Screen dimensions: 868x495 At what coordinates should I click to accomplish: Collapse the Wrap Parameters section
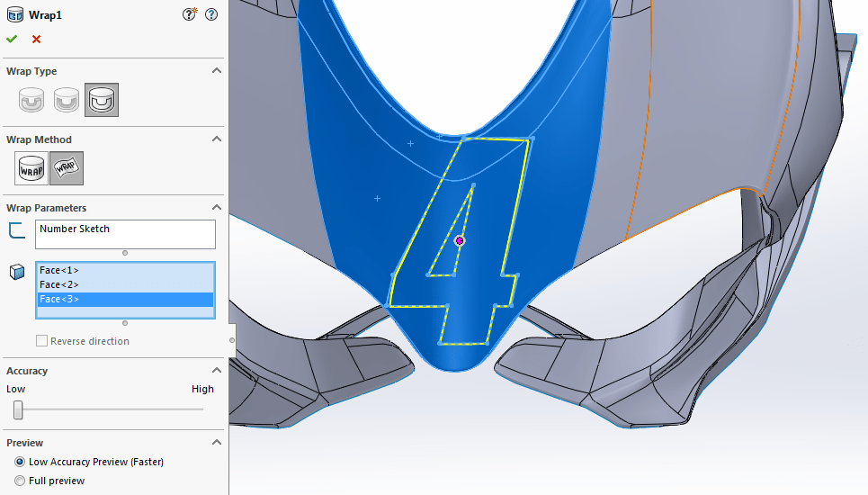tap(217, 208)
